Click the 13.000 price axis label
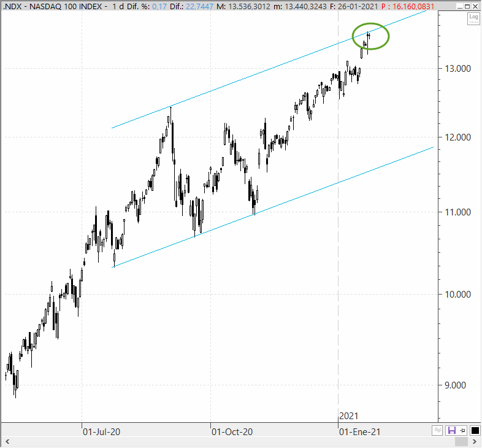The width and height of the screenshot is (482, 448). click(457, 69)
